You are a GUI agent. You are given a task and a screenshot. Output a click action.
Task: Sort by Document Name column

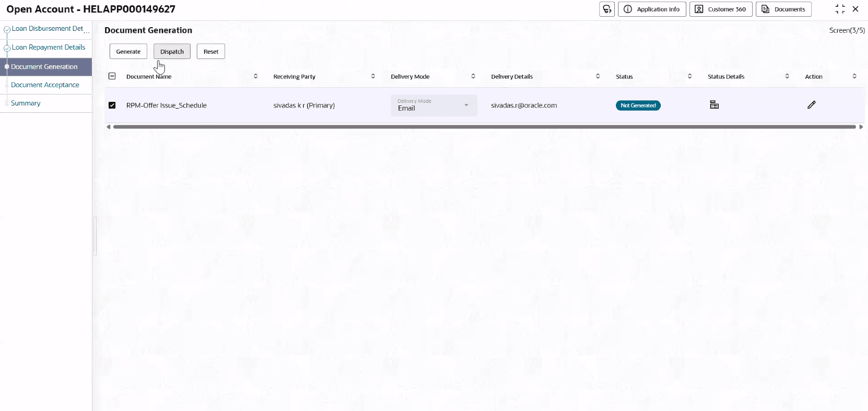[x=256, y=76]
